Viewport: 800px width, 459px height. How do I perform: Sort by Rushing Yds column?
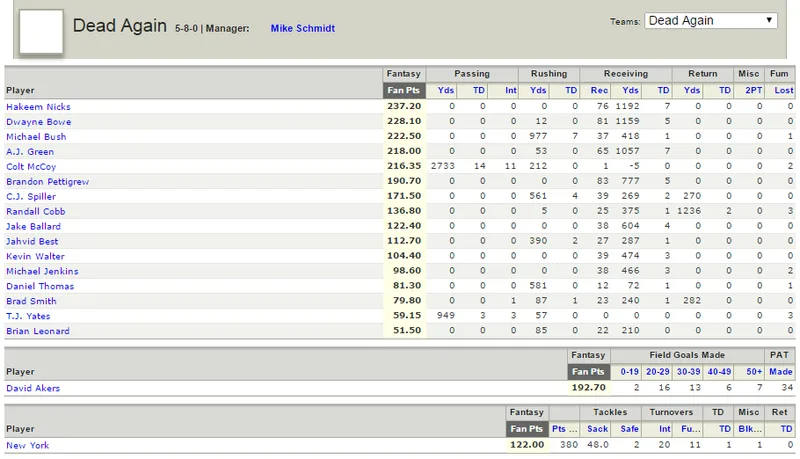(538, 90)
